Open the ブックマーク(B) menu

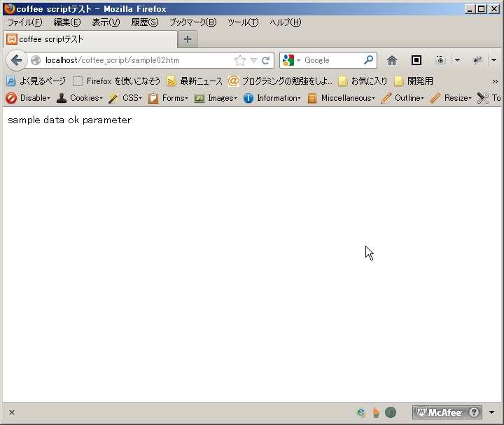[x=193, y=22]
